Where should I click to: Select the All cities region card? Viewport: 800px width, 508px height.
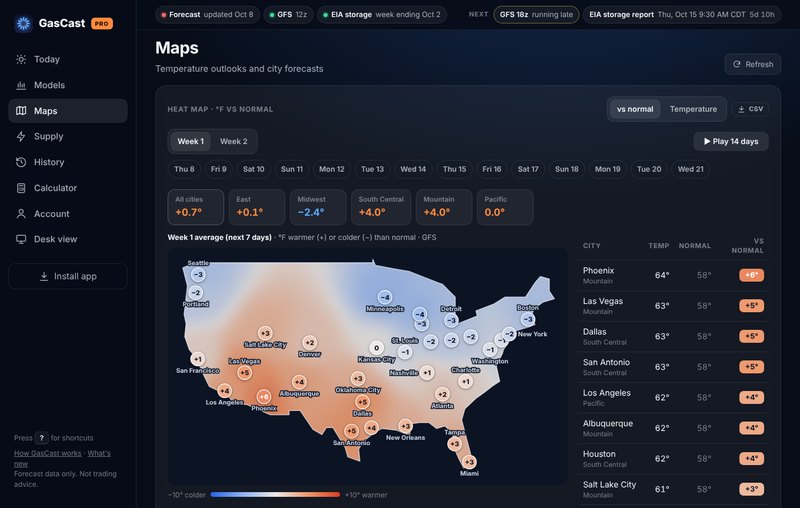pos(195,207)
